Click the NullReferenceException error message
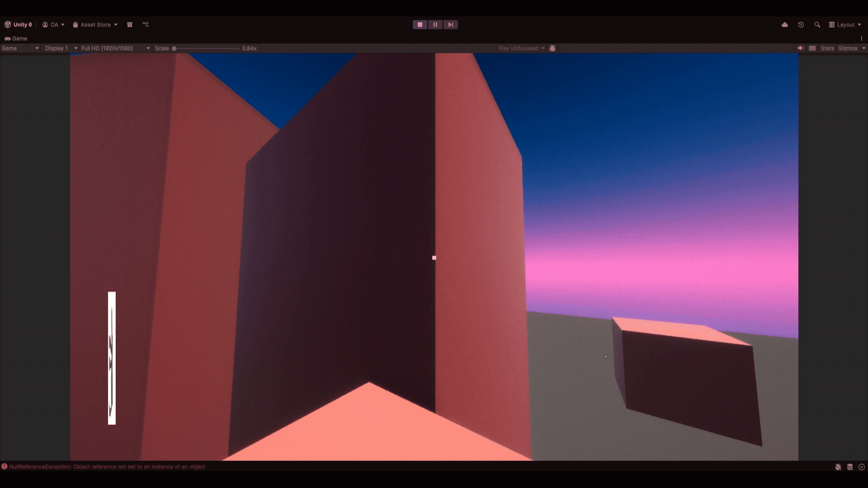 coord(107,467)
